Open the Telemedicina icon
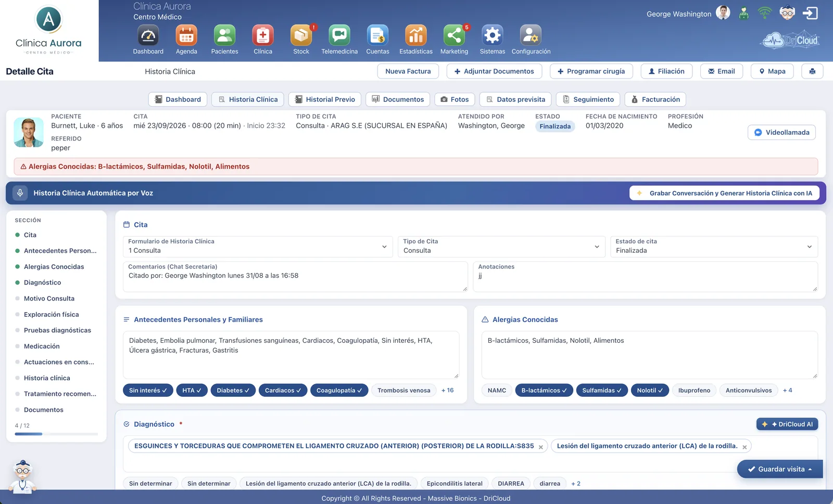The width and height of the screenshot is (833, 504). click(339, 35)
